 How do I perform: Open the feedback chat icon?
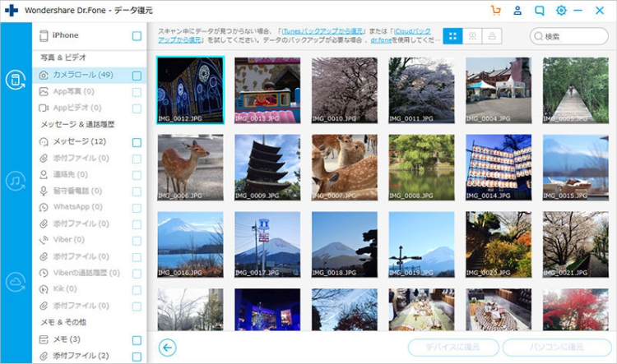coord(540,11)
